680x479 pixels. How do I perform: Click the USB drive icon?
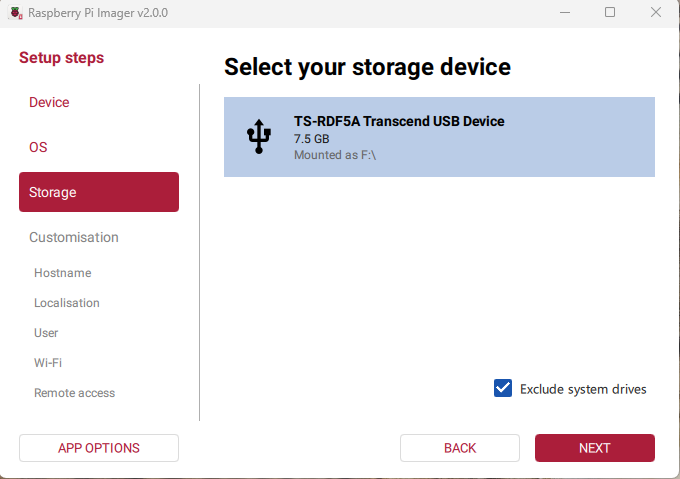click(258, 137)
